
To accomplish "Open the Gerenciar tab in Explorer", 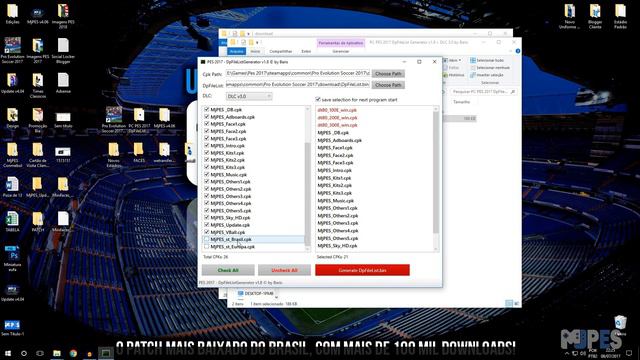I will pos(340,51).
